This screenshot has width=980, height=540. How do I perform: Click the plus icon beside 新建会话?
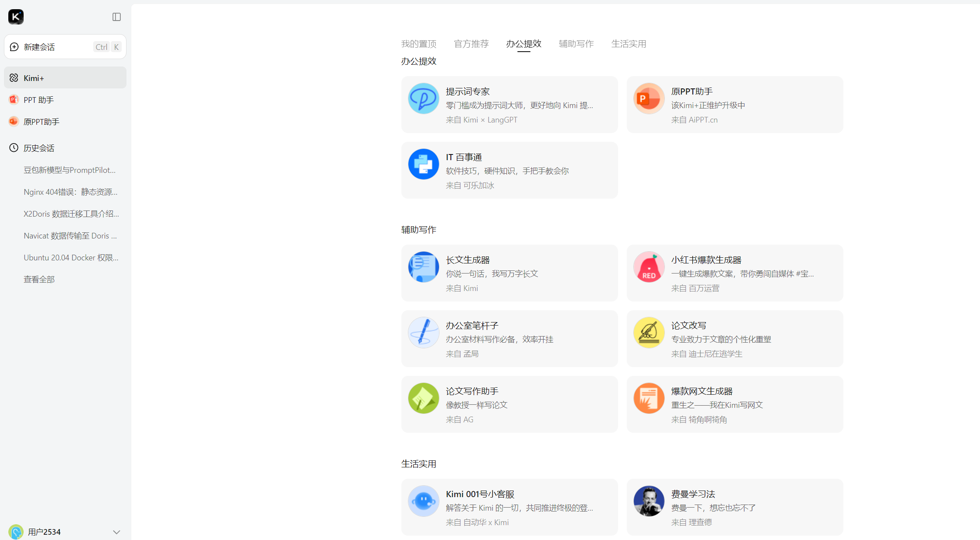click(x=14, y=47)
